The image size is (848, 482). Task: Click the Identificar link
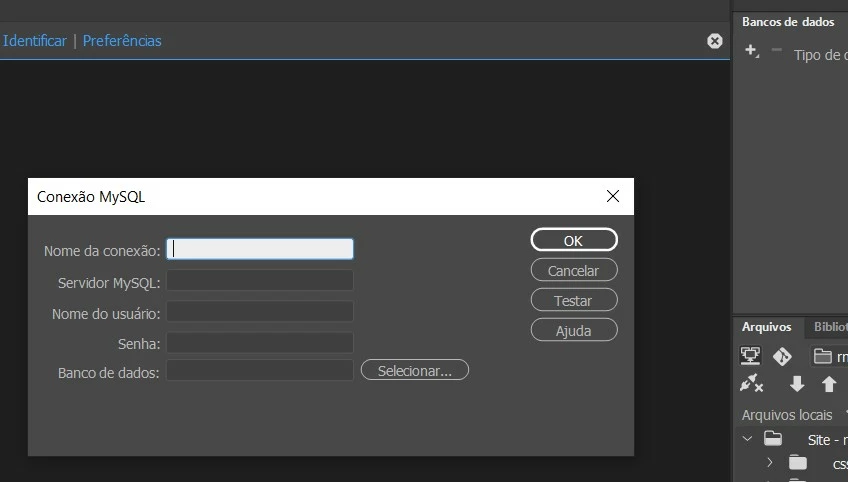pos(35,41)
